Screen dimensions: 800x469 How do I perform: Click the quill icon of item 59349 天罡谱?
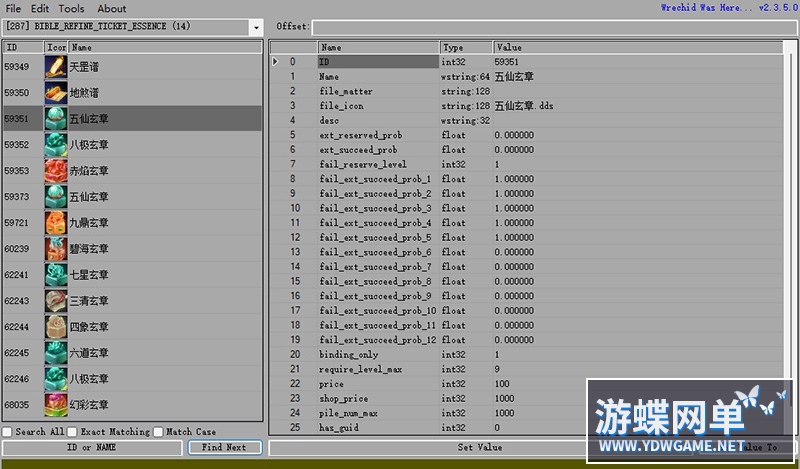(x=56, y=67)
